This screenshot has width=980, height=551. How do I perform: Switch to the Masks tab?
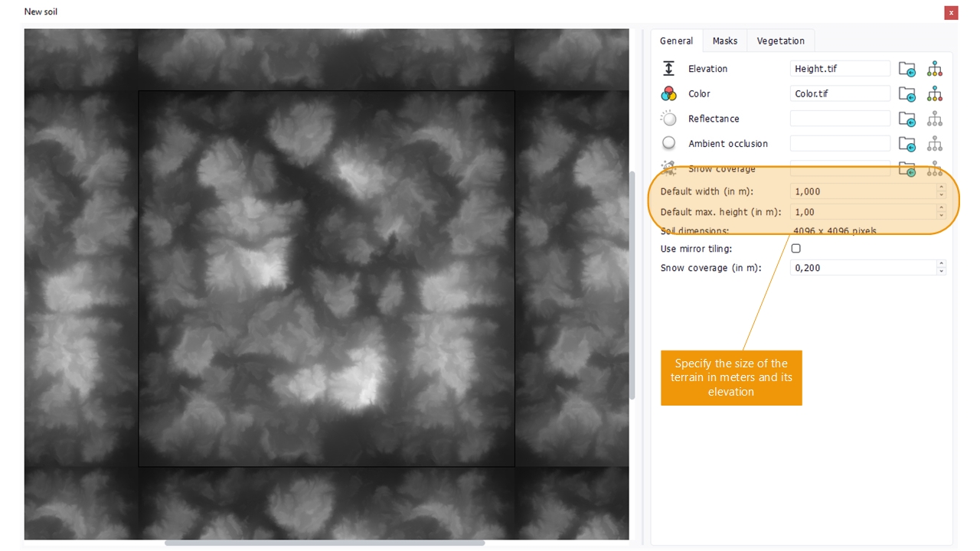[724, 41]
